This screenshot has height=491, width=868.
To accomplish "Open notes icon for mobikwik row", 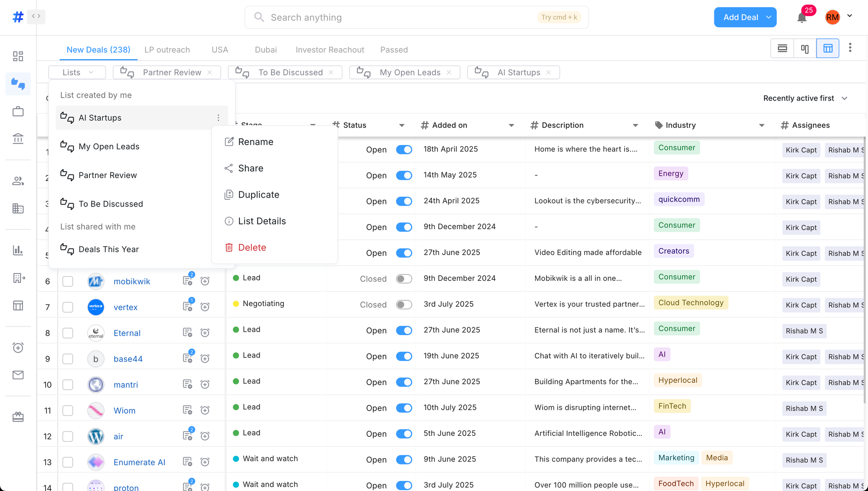I will coord(187,280).
